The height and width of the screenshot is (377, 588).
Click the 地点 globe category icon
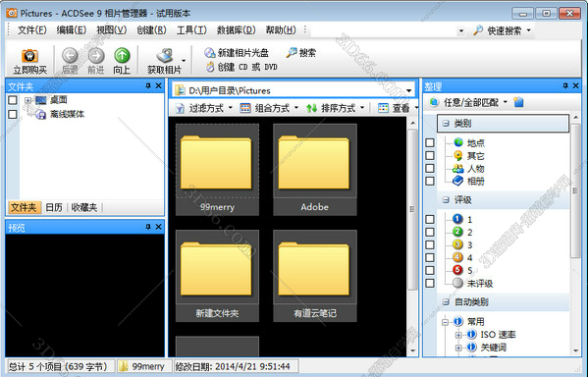458,142
